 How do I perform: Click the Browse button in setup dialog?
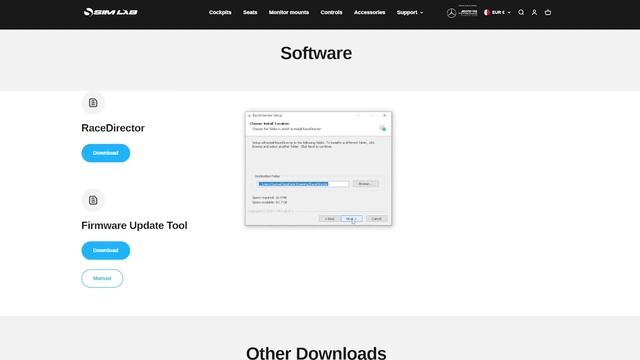[365, 184]
